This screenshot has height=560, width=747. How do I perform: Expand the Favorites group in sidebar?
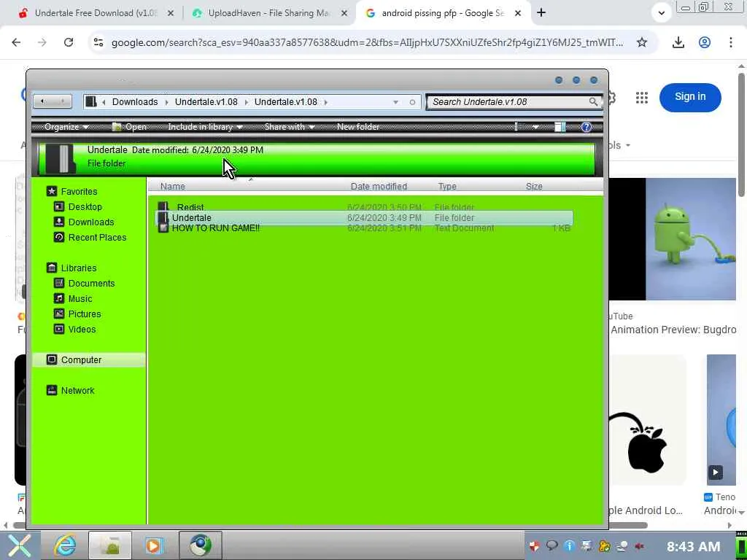(79, 192)
